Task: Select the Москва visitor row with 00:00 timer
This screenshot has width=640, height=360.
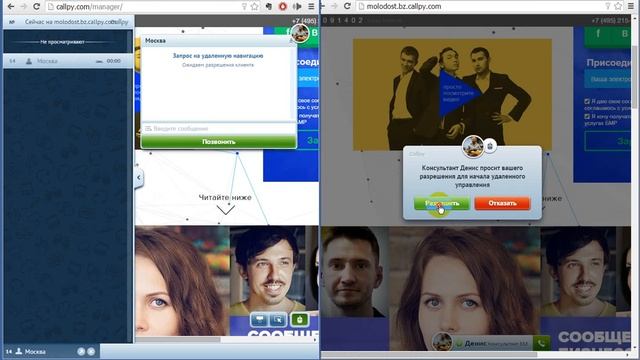Action: click(x=68, y=61)
